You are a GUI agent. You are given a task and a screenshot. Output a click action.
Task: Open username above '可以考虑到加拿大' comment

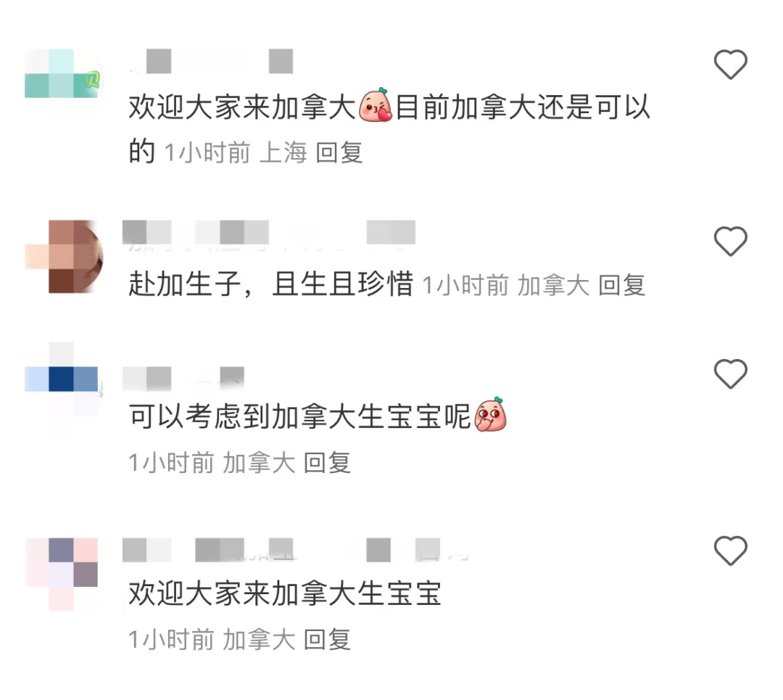[183, 379]
